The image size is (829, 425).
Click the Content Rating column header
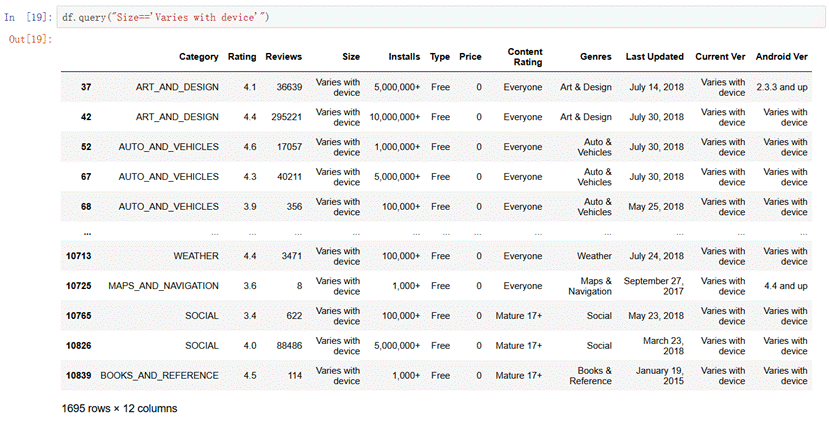525,57
